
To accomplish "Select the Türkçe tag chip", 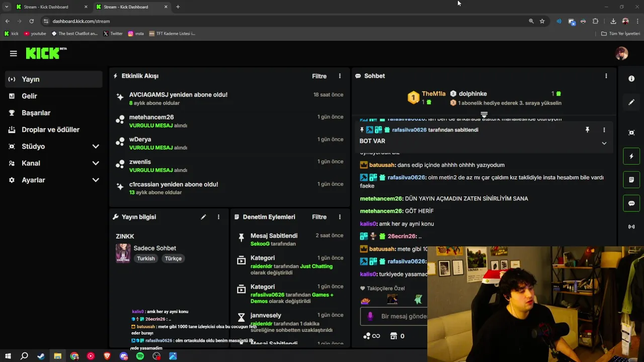I will point(173,258).
